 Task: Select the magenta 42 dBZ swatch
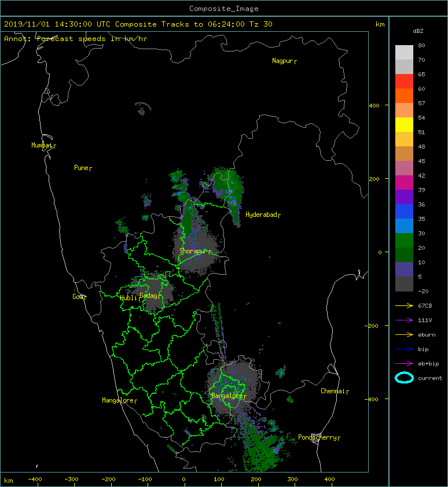[x=404, y=182]
